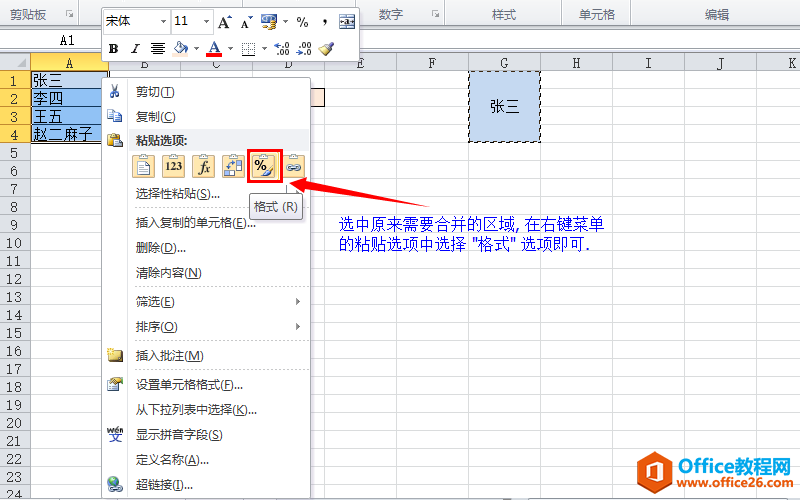Click Increase Decimal icon
This screenshot has height=500, width=800.
(282, 48)
